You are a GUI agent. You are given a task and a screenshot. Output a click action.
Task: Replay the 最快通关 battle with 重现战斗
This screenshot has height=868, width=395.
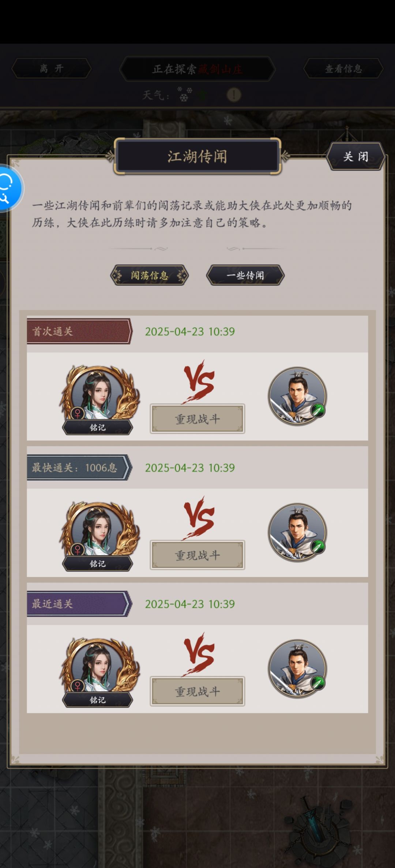tap(197, 555)
